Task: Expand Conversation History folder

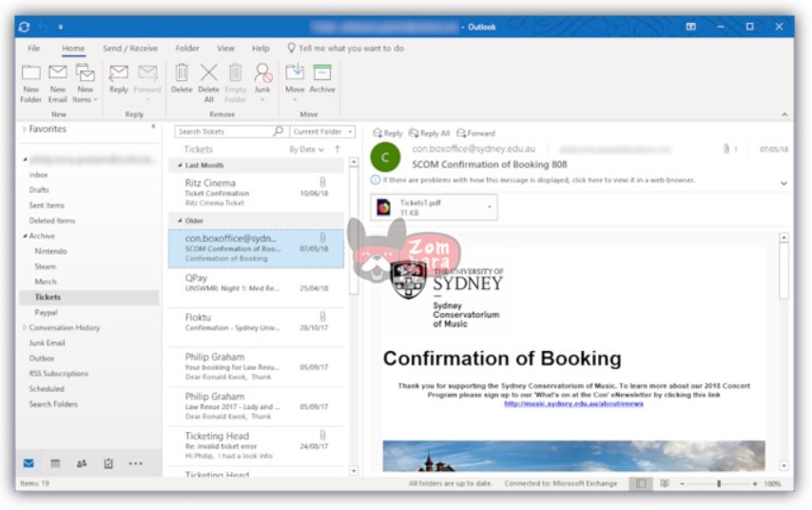Action: (24, 327)
